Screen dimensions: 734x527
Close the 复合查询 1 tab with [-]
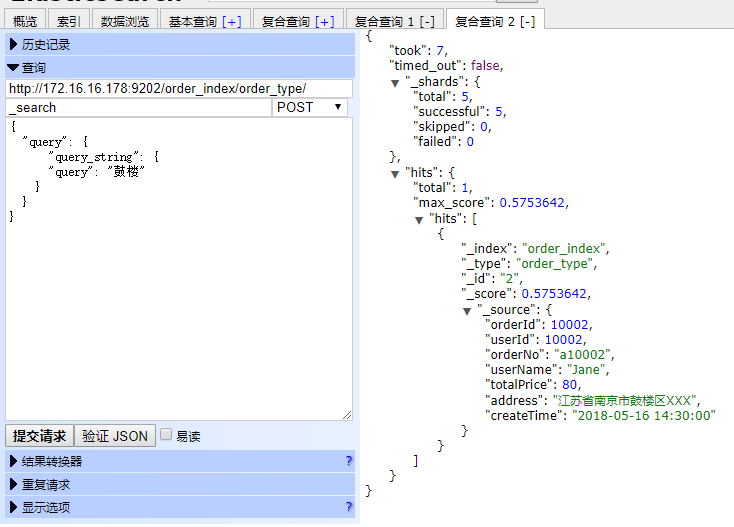click(425, 21)
